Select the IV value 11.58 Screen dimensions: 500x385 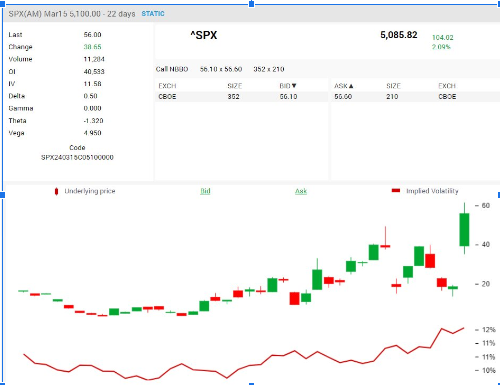click(92, 84)
